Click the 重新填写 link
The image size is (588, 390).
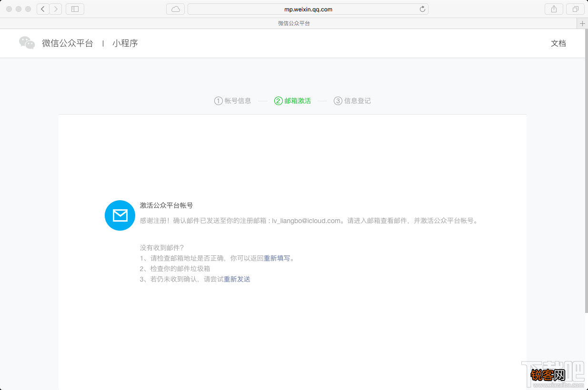click(277, 258)
